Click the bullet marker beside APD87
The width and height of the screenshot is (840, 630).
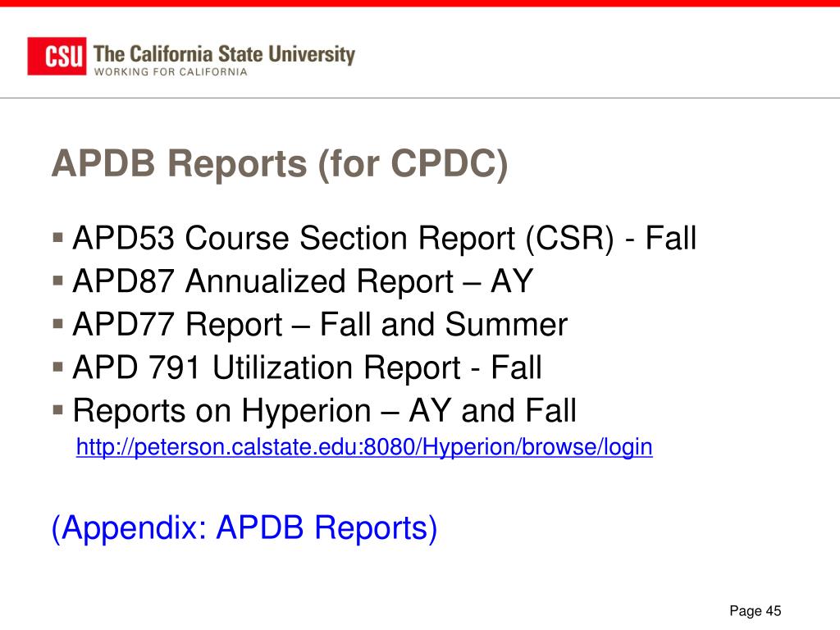point(58,281)
